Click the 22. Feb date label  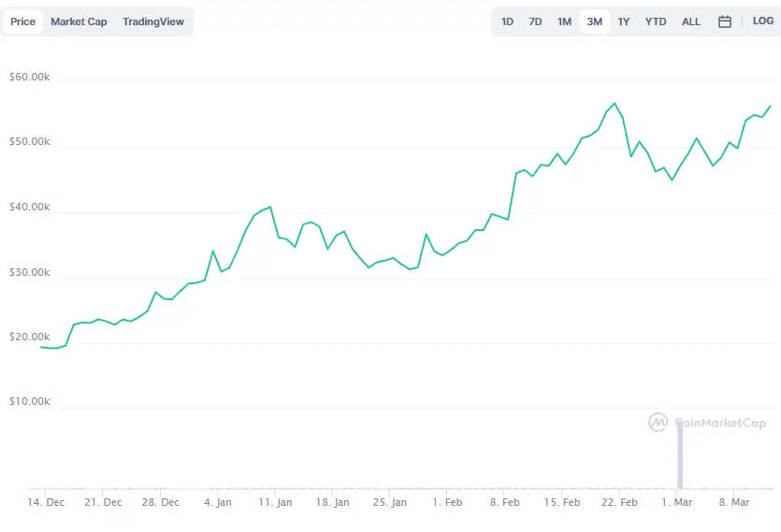619,502
